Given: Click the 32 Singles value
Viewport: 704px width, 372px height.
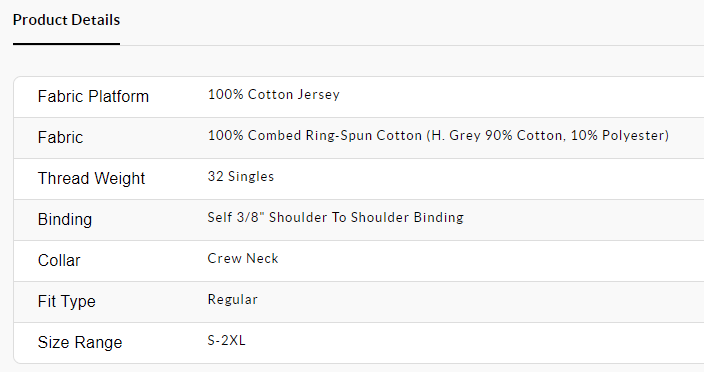Looking at the screenshot, I should pos(241,176).
